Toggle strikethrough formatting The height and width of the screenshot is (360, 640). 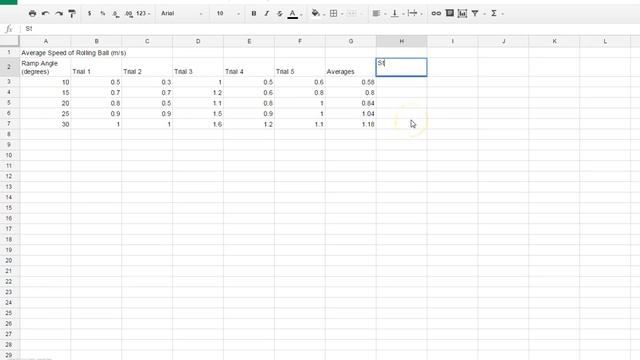pyautogui.click(x=280, y=13)
